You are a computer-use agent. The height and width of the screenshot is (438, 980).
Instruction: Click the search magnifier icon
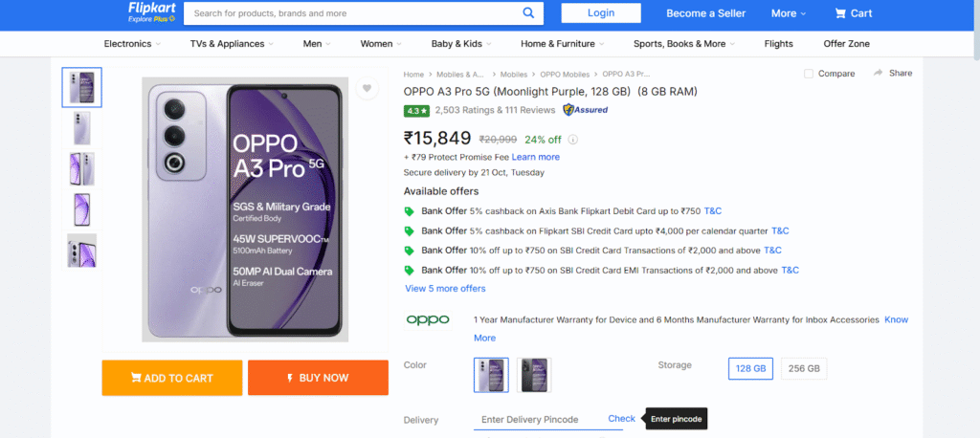528,13
